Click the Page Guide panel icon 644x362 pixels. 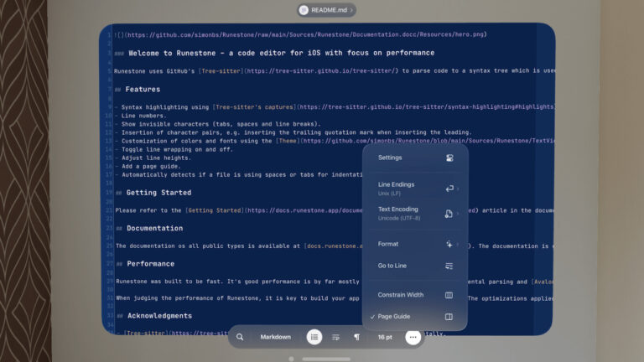click(x=449, y=317)
